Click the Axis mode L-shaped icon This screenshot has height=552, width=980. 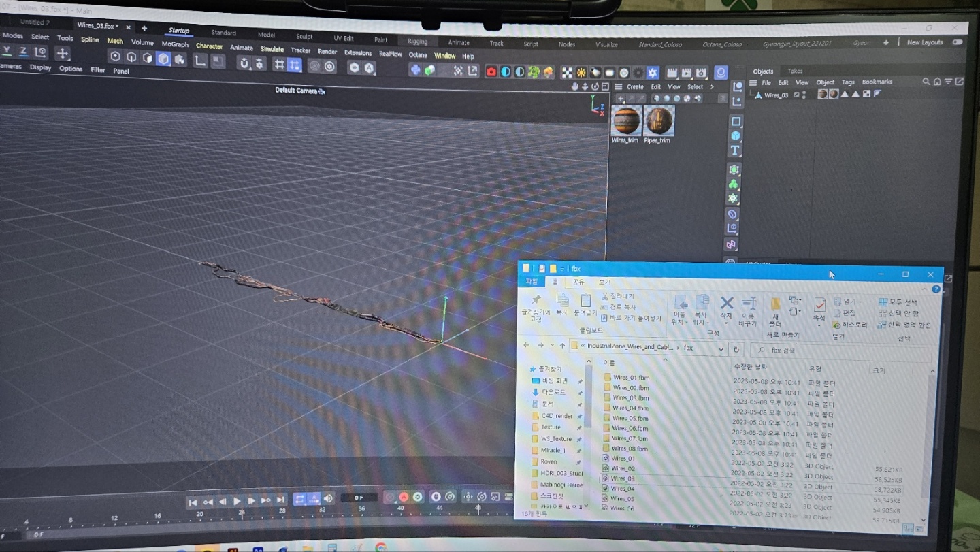click(x=200, y=61)
